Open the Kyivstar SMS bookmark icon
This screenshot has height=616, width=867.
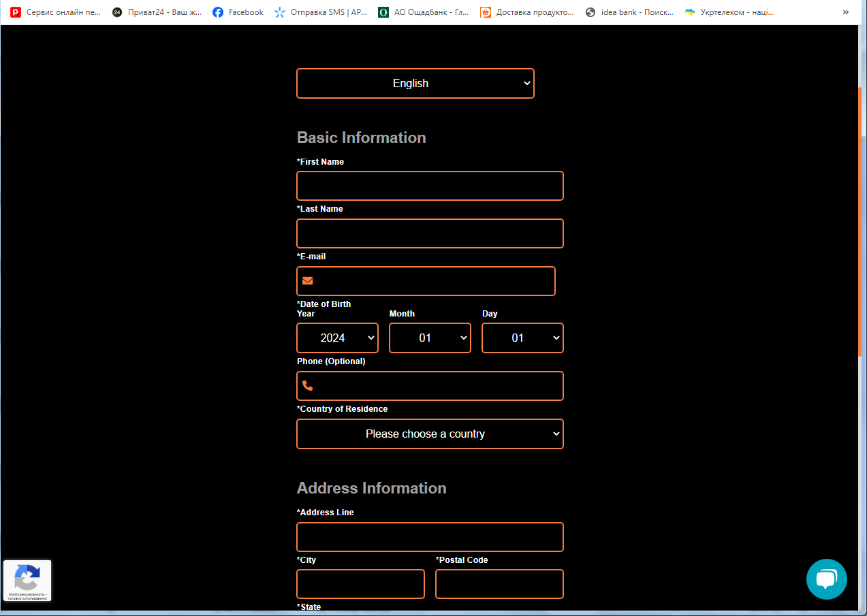[279, 12]
